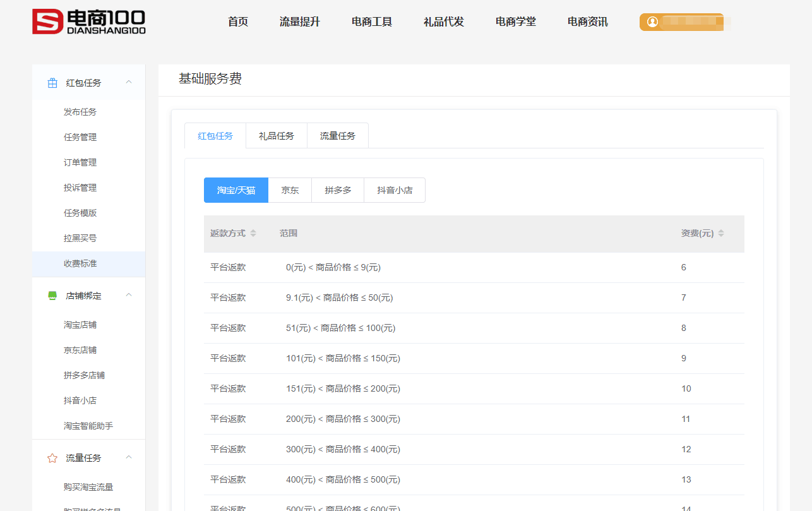The image size is (812, 511).
Task: Click the 范围 column header
Action: 289,233
